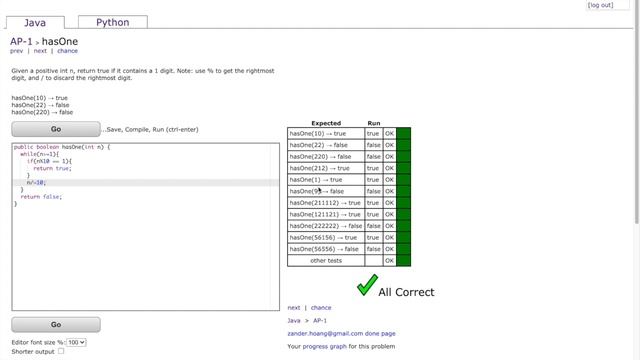The width and height of the screenshot is (640, 360).
Task: Click the public boolean hasOne line in editor
Action: 62,147
